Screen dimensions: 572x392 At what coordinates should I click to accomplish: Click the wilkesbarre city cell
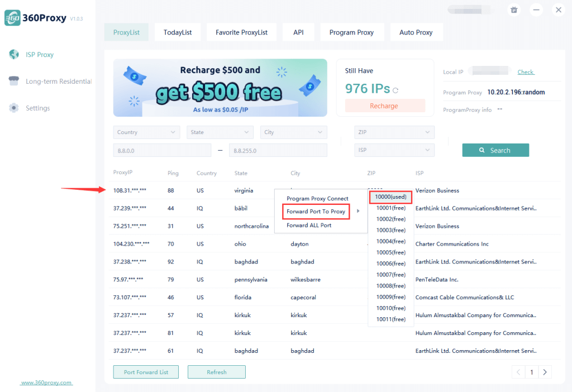[x=306, y=279]
